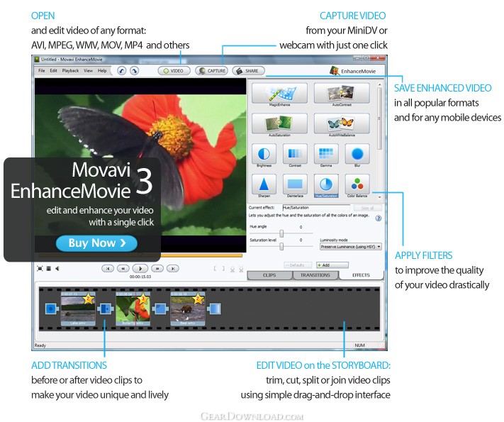Image resolution: width=504 pixels, height=422 pixels.
Task: Switch to the EFFECTS tab
Action: 361,275
